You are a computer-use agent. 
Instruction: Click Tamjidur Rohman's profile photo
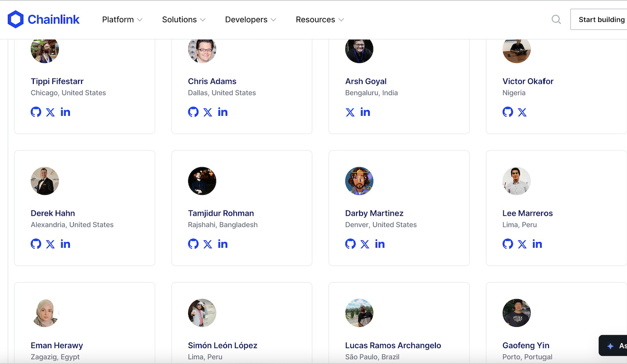click(202, 181)
